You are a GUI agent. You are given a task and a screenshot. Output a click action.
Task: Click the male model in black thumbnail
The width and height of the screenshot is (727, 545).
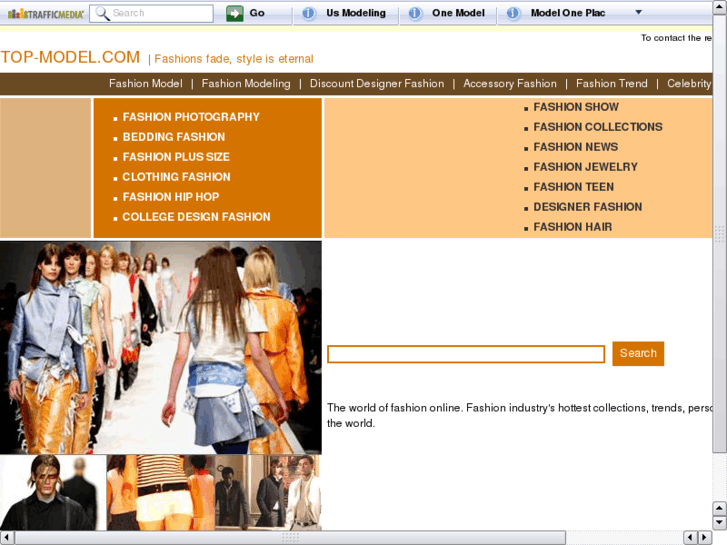(53, 493)
